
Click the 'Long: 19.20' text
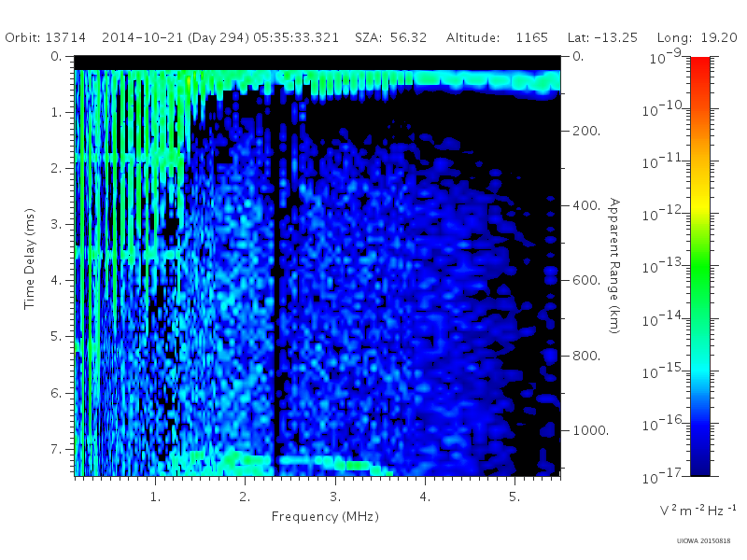point(697,37)
